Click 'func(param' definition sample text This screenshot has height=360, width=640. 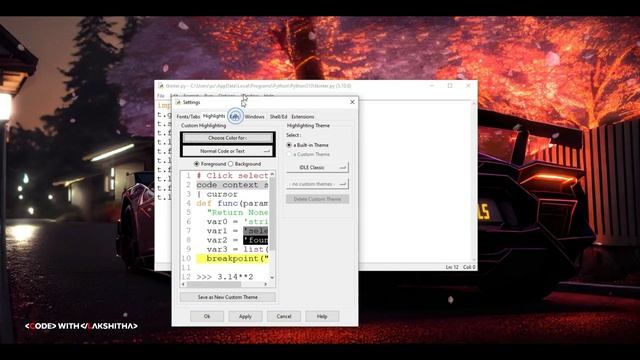pos(243,203)
